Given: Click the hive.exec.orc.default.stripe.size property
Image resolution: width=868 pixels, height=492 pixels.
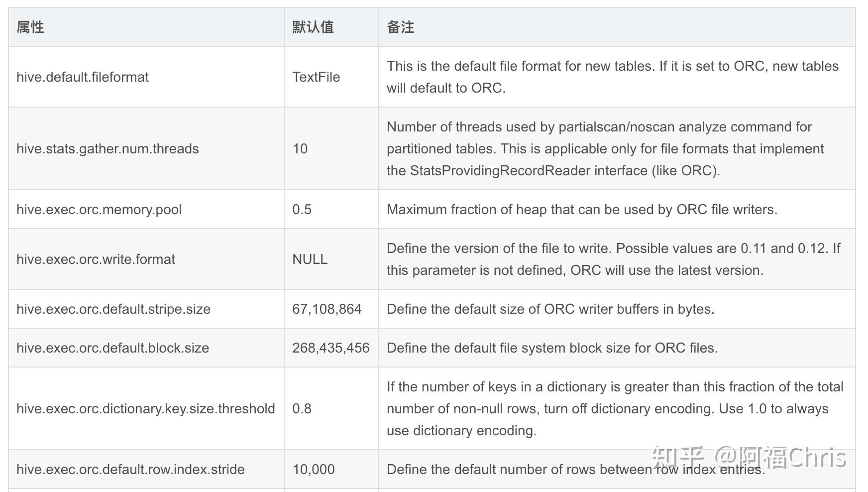Looking at the screenshot, I should click(113, 309).
